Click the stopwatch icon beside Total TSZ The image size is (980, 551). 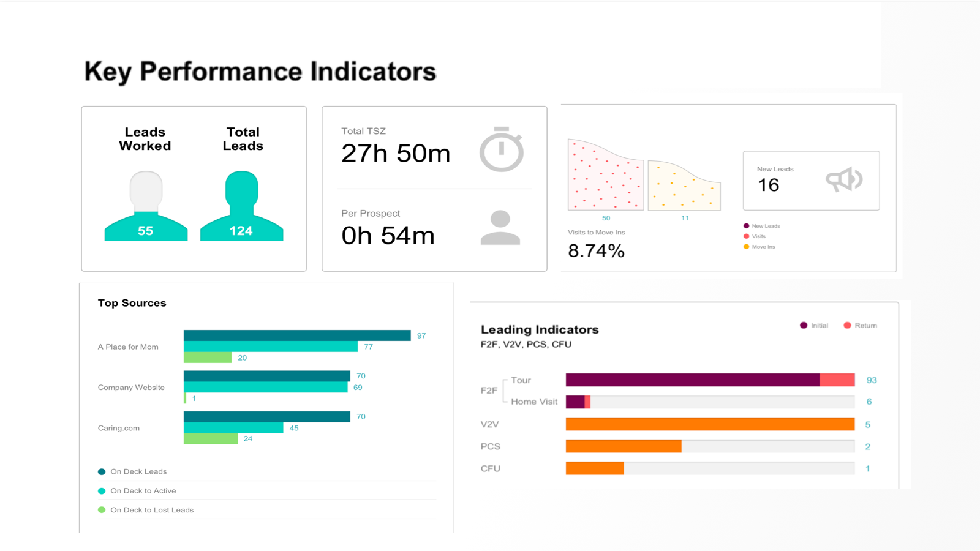[x=501, y=149]
